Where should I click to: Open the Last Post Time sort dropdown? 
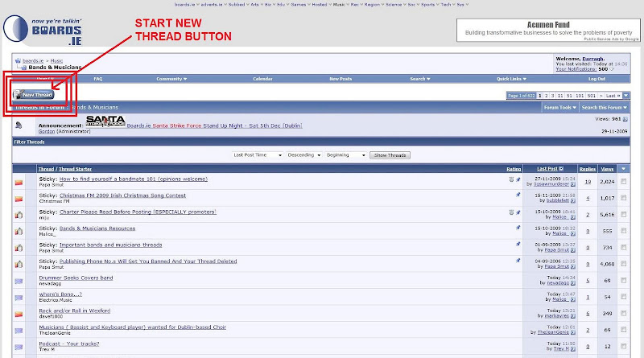click(x=258, y=155)
